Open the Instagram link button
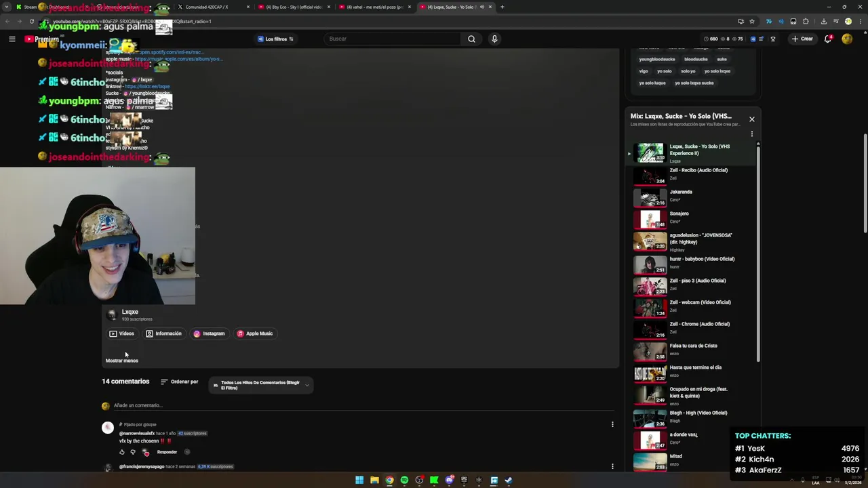This screenshot has height=488, width=868. click(209, 333)
